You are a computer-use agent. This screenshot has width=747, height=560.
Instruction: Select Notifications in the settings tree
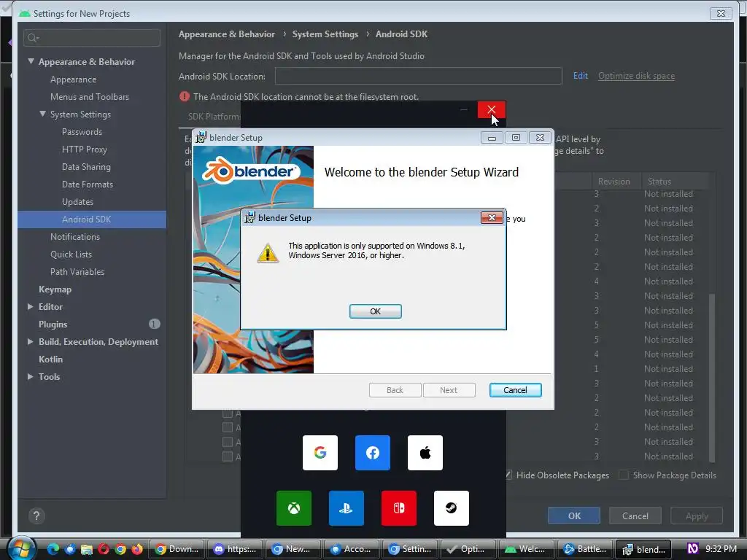point(75,237)
